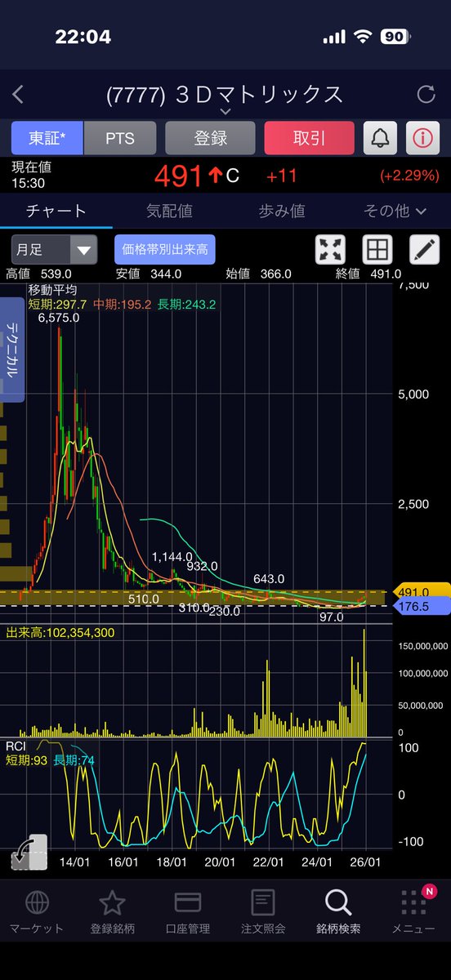451x980 pixels.
Task: Open the 月足 timeframe dropdown
Action: pyautogui.click(x=54, y=249)
